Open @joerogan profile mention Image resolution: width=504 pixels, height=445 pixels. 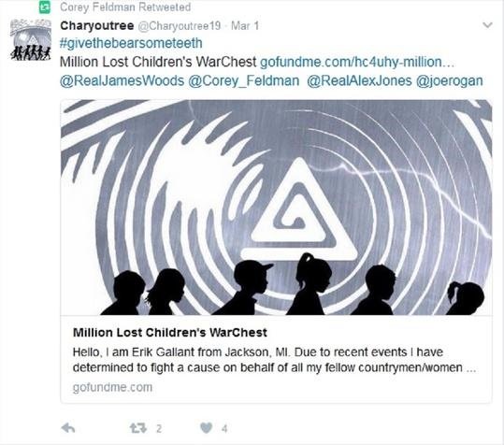tap(450, 81)
